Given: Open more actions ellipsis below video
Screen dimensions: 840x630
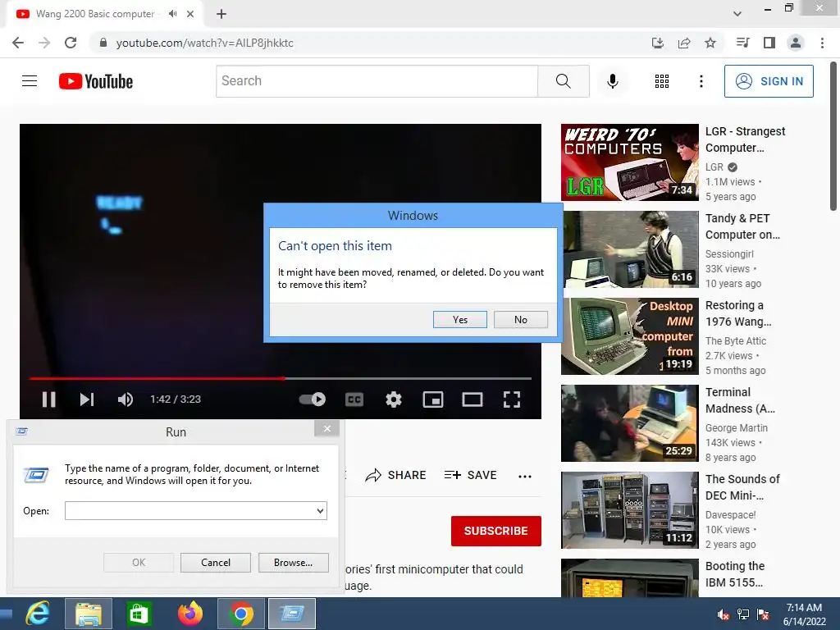Looking at the screenshot, I should click(525, 476).
